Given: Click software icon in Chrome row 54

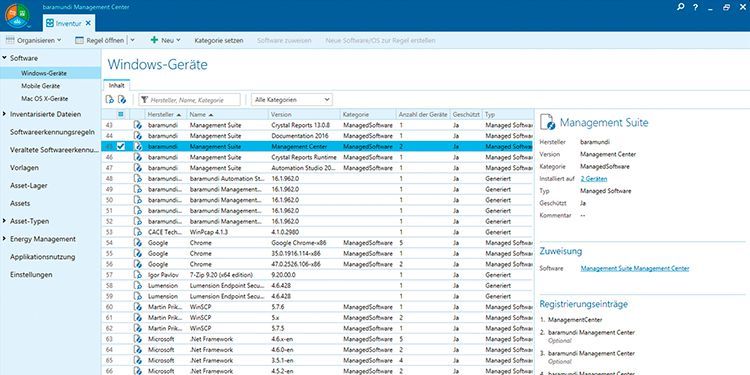Looking at the screenshot, I should coord(138,243).
